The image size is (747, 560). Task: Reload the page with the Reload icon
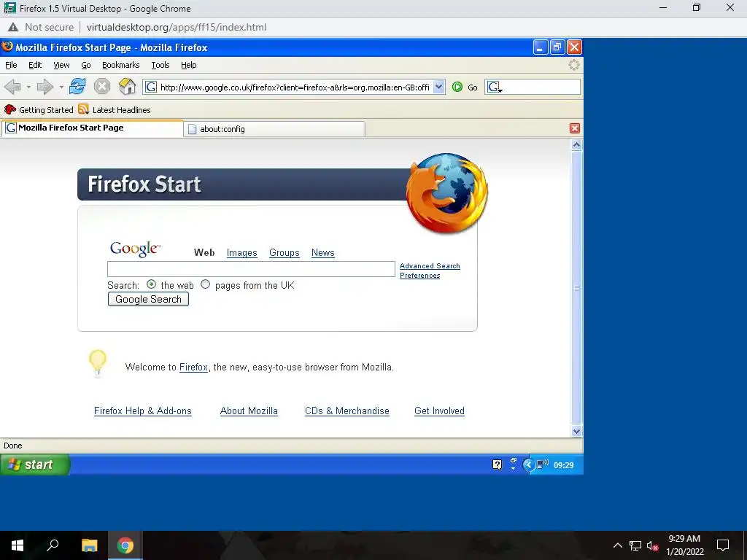coord(77,87)
